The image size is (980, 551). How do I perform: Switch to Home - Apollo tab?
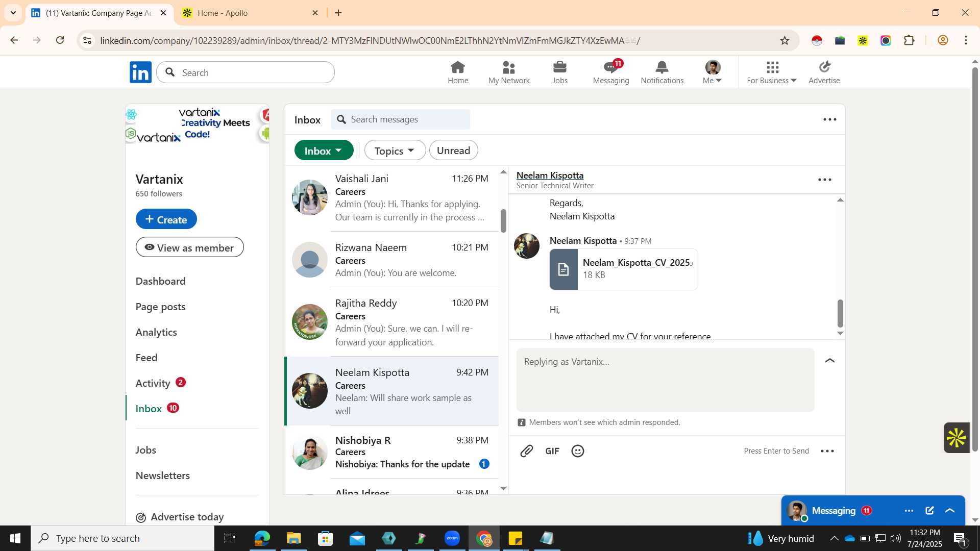click(250, 13)
